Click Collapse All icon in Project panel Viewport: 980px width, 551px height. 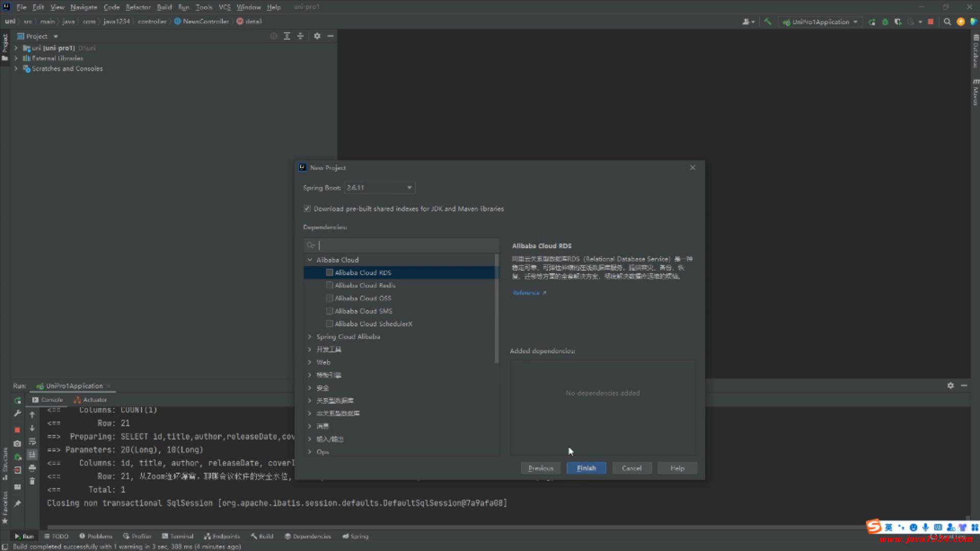[x=300, y=36]
